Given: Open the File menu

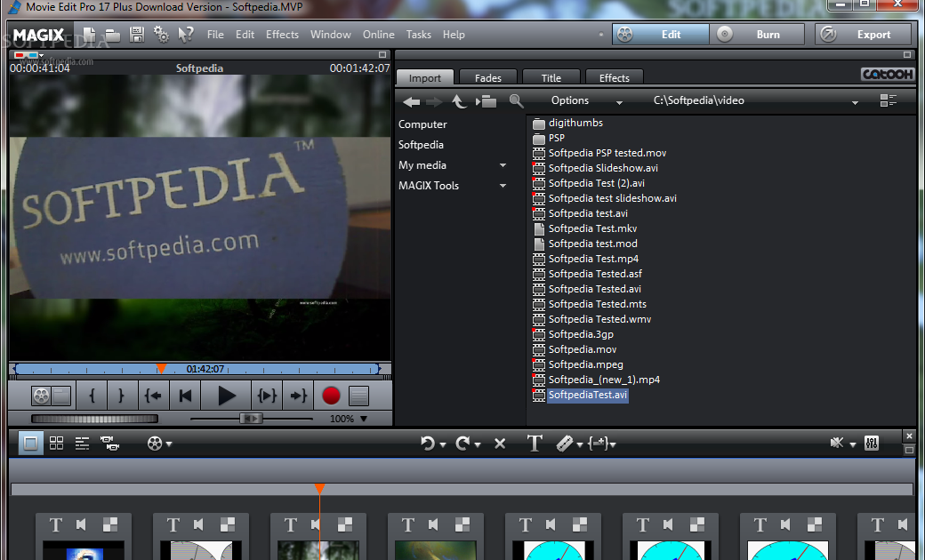Looking at the screenshot, I should pos(215,35).
